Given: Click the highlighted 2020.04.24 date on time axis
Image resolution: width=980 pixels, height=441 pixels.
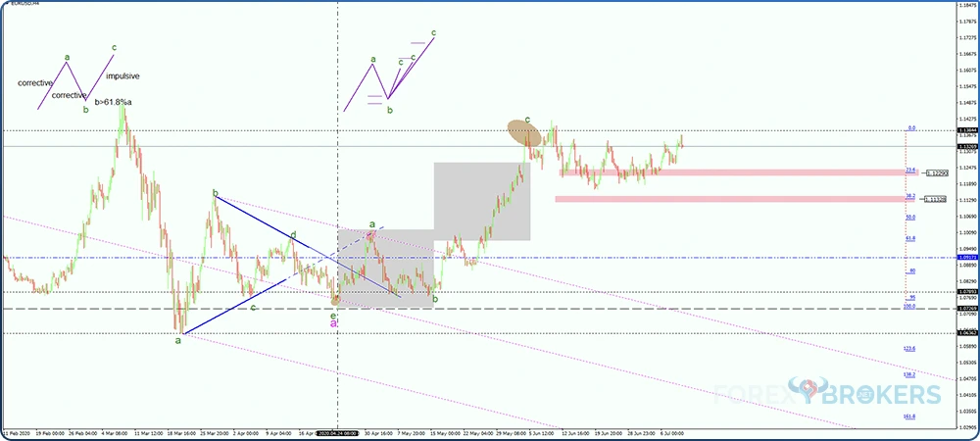Looking at the screenshot, I should (338, 431).
